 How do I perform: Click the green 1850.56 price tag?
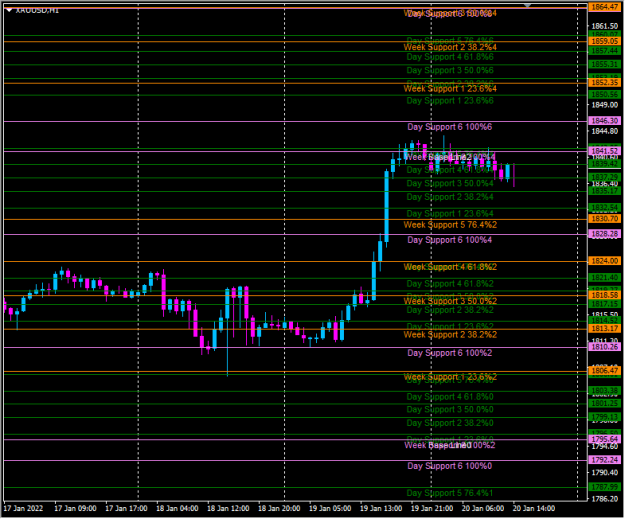tap(605, 95)
